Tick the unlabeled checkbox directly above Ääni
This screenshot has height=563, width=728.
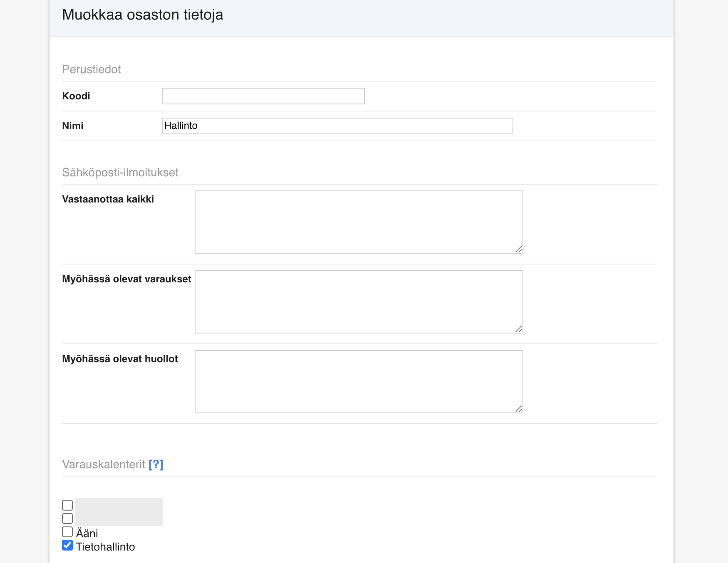67,519
